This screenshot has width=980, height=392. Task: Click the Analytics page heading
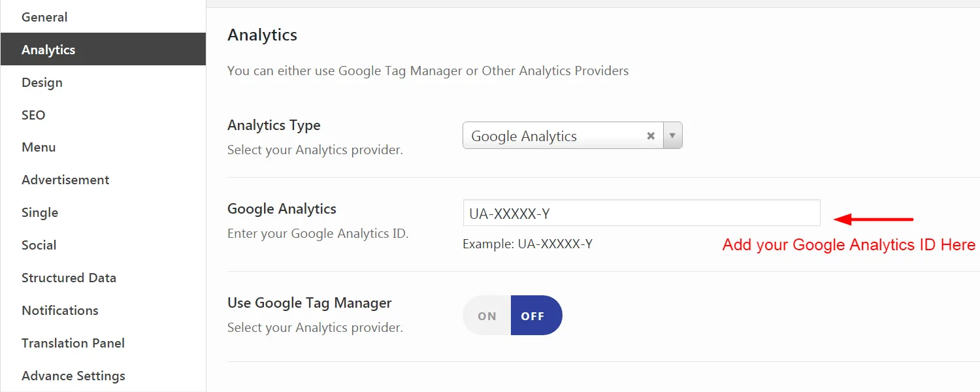(x=262, y=35)
